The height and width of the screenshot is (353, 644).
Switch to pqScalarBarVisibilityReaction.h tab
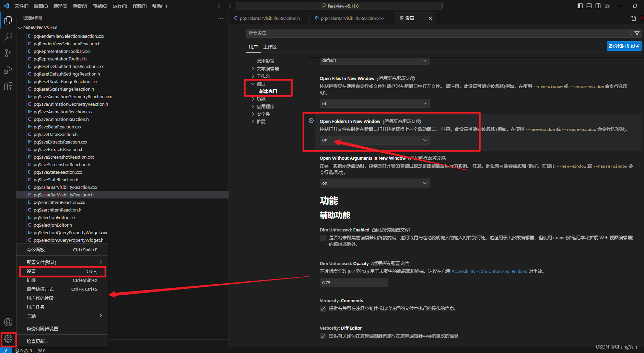pos(269,18)
